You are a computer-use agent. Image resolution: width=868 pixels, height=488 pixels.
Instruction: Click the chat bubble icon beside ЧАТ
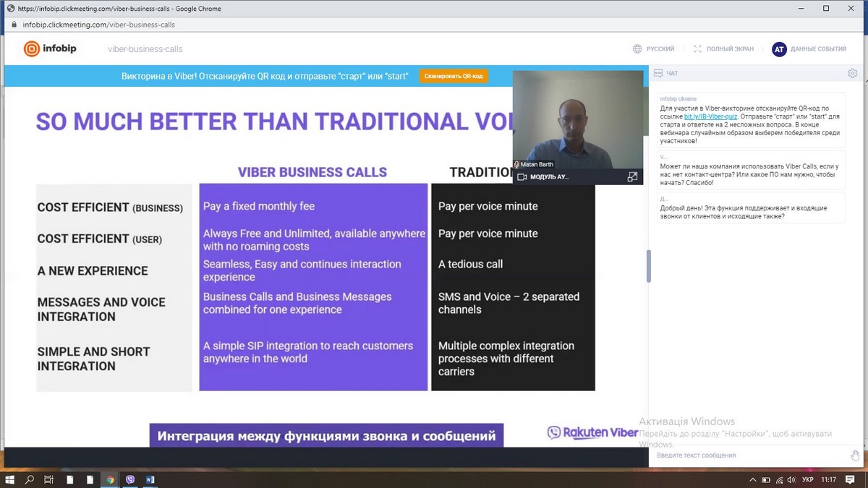click(x=658, y=73)
